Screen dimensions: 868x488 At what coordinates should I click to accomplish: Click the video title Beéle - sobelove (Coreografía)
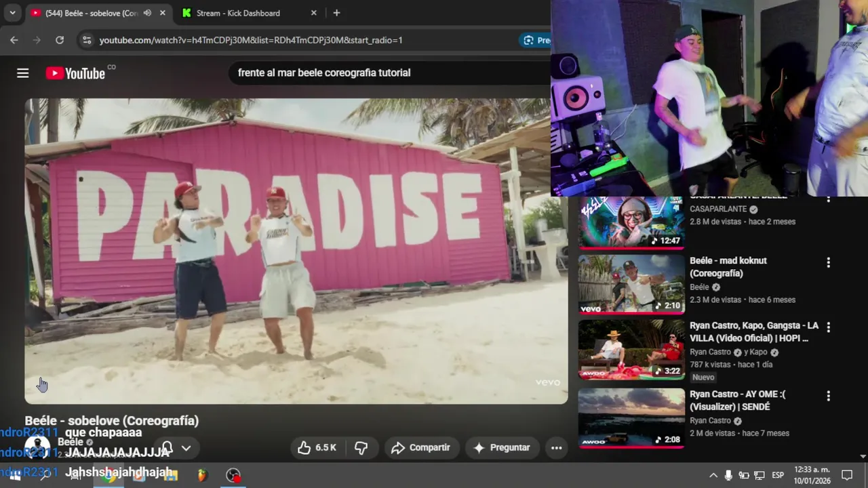[x=112, y=421]
